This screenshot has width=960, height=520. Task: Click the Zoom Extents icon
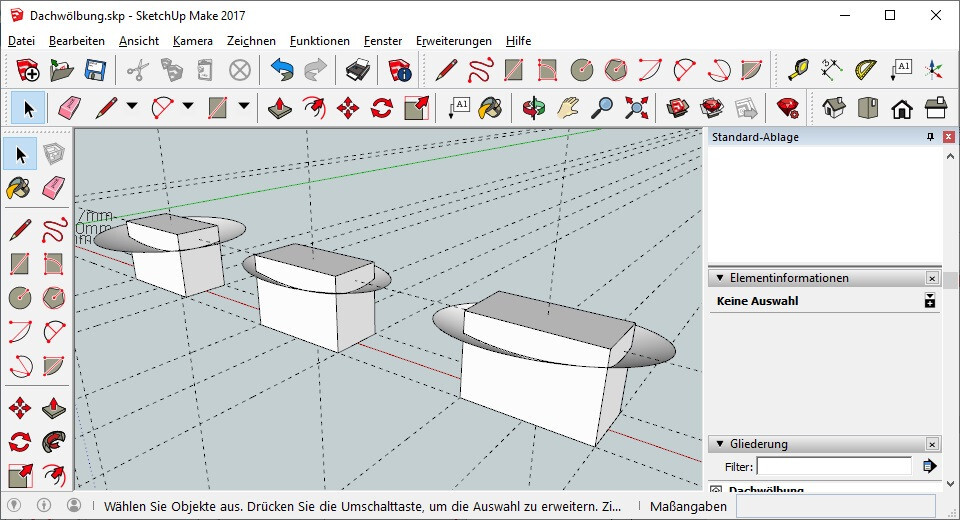click(637, 108)
